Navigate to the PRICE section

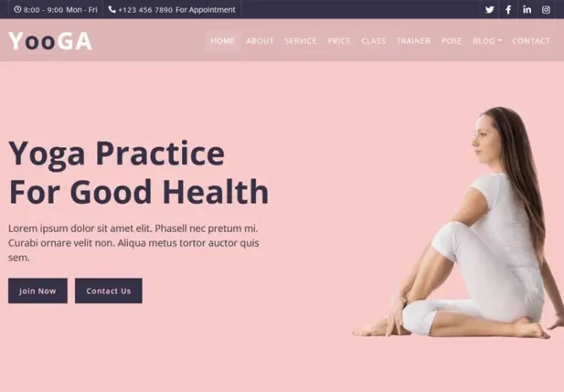point(339,41)
